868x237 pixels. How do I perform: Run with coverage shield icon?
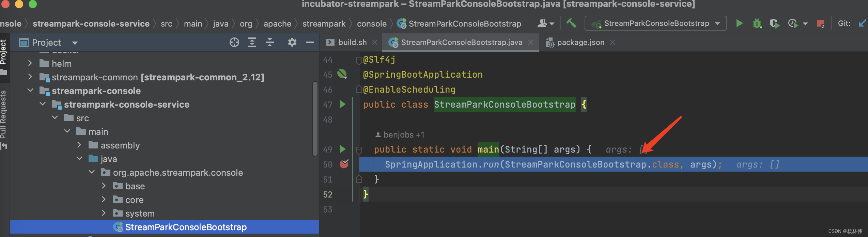774,23
